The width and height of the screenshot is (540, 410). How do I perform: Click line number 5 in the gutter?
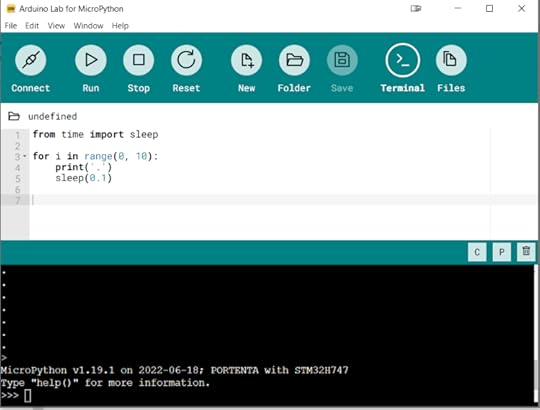point(18,179)
